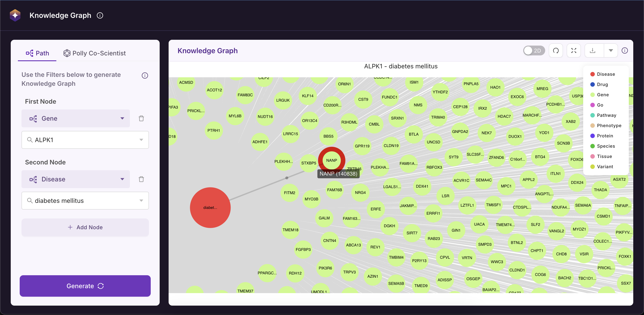The height and width of the screenshot is (315, 644).
Task: Open the Disease node type dropdown
Action: pos(76,179)
